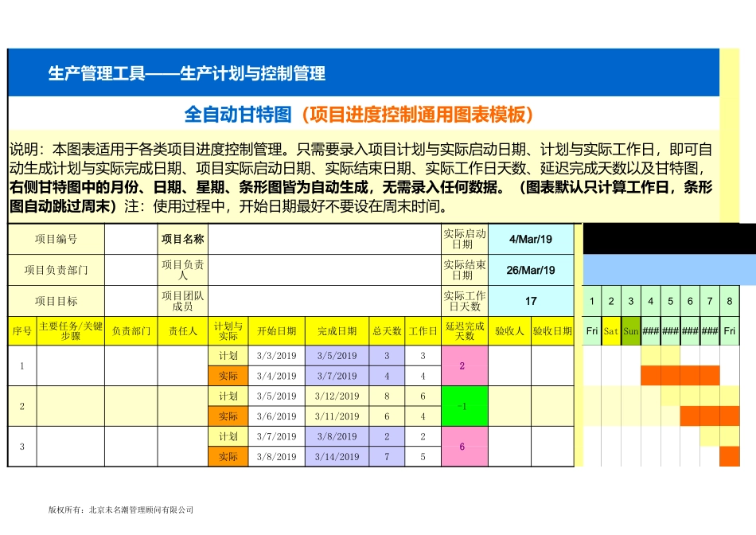The width and height of the screenshot is (756, 535).
Task: Click the completion date 3/11/2019
Action: (x=337, y=416)
